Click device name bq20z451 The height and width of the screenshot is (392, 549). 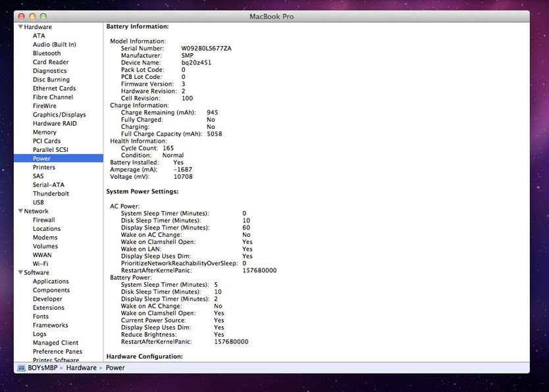(x=196, y=62)
